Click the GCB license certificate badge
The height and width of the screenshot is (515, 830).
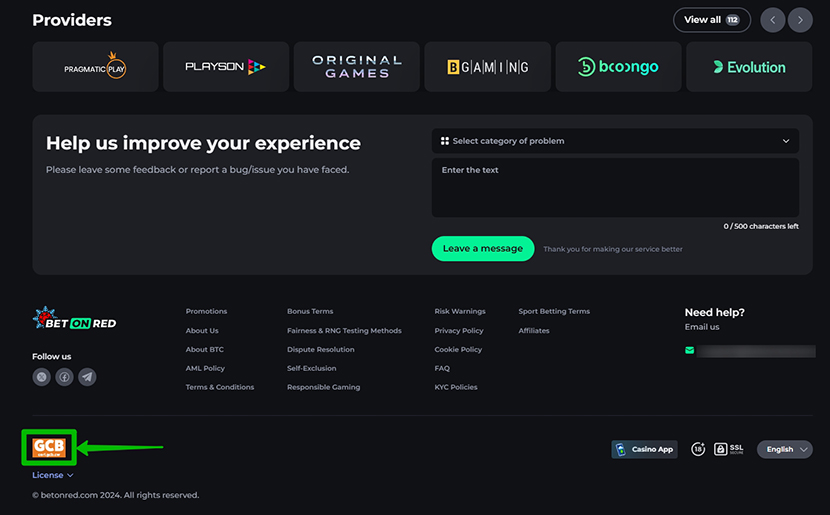49,447
